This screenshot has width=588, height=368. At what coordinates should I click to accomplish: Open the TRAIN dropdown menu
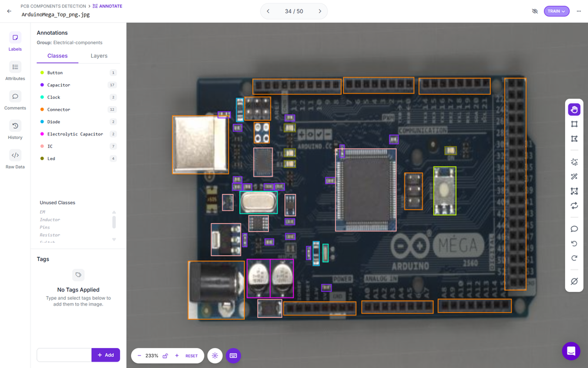tap(556, 11)
